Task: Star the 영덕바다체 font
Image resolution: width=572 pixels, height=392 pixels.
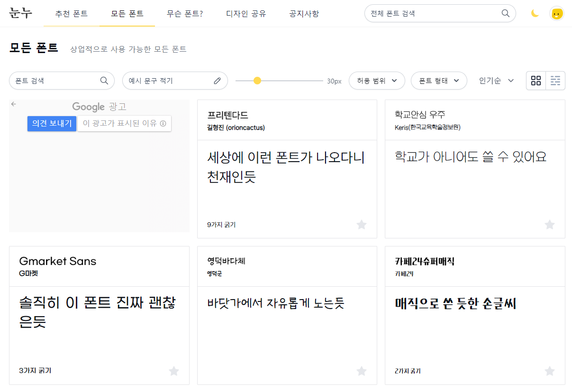Action: (362, 371)
